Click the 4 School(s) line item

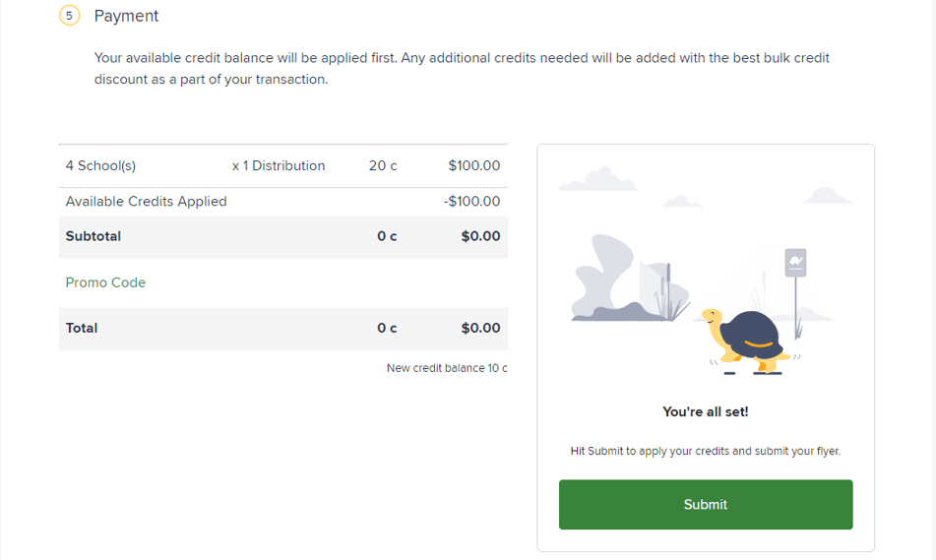(100, 165)
